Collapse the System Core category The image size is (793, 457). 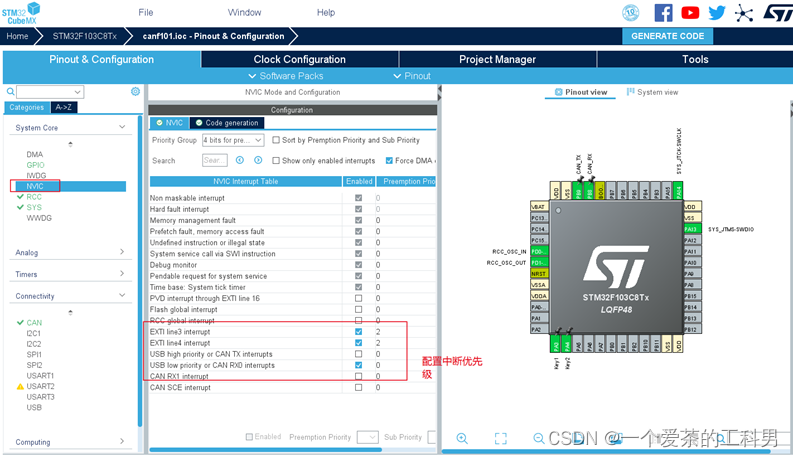tap(122, 127)
